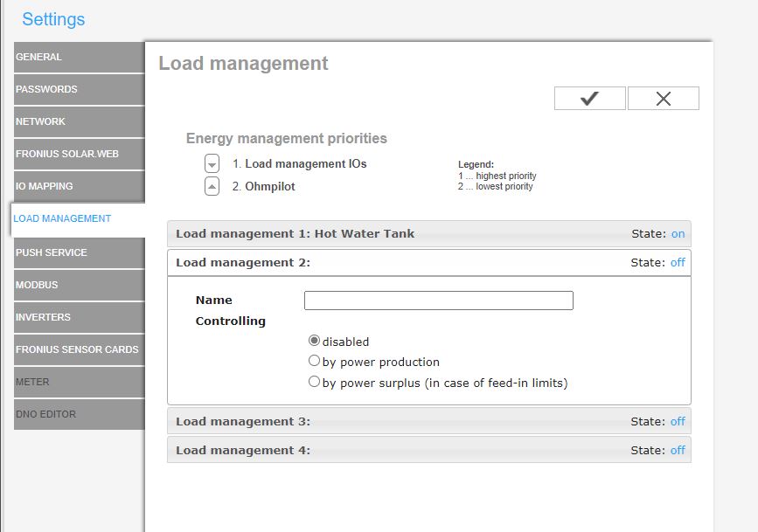Viewport: 758px width, 532px height.
Task: Expand Load management 3 section
Action: click(429, 421)
